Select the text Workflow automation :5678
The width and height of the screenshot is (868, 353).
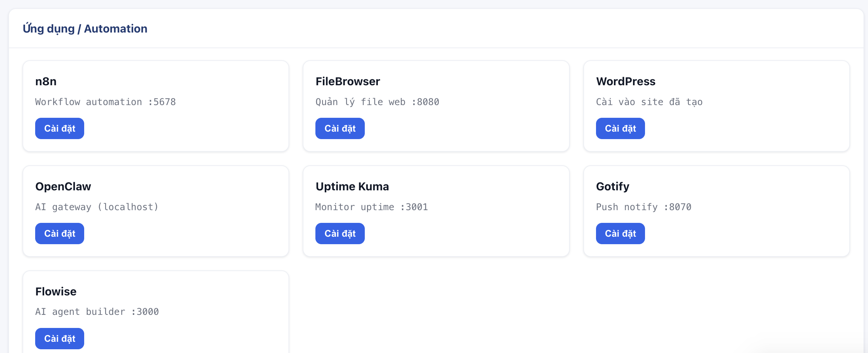click(106, 102)
